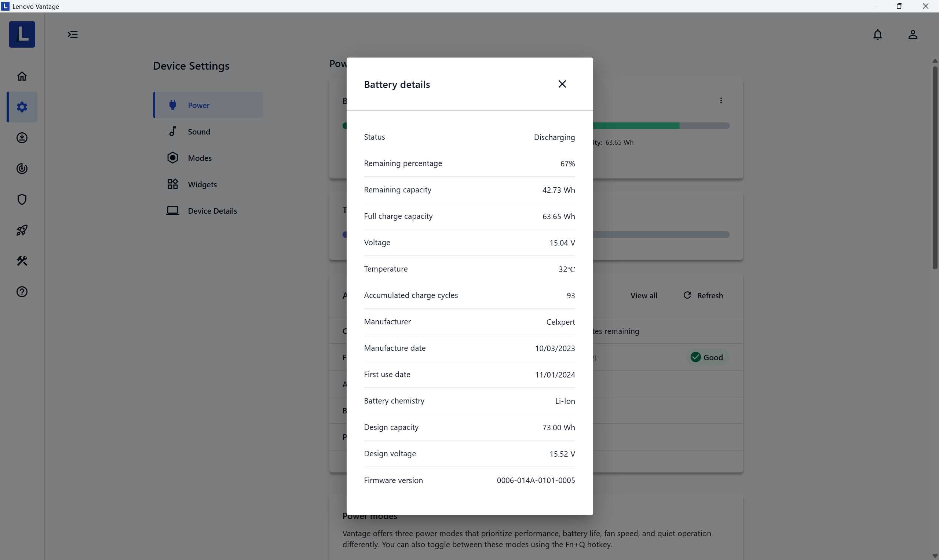
Task: Click the Battery details dialog title
Action: pyautogui.click(x=397, y=84)
